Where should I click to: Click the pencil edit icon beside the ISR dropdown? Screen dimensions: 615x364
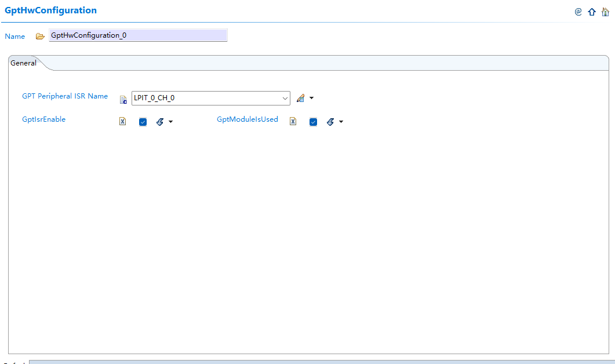301,97
